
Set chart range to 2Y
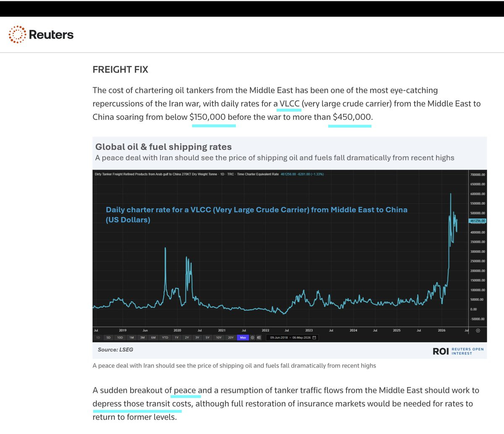(x=187, y=337)
